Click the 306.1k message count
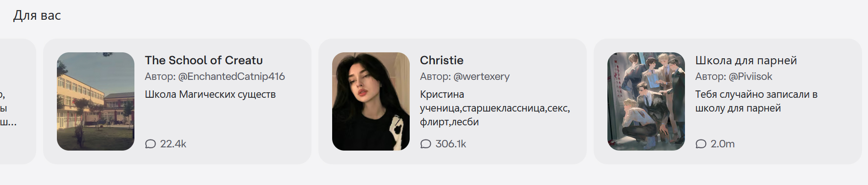The image size is (868, 185). coord(451,144)
